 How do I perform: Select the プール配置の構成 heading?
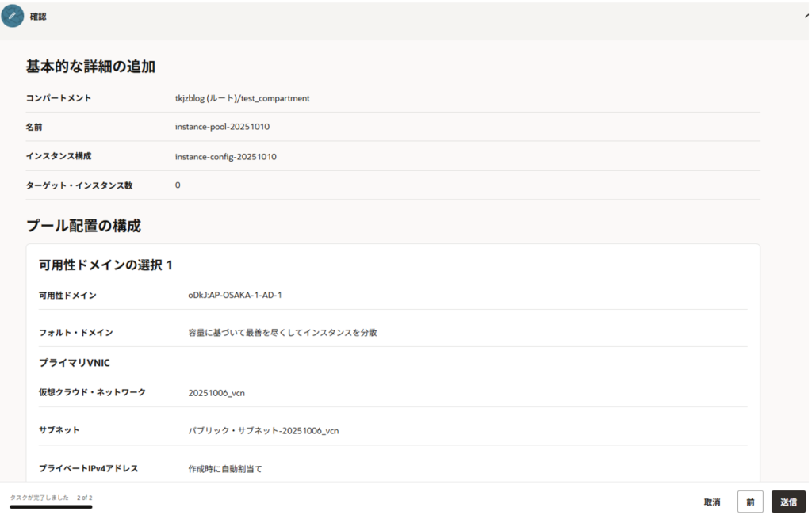tap(83, 226)
